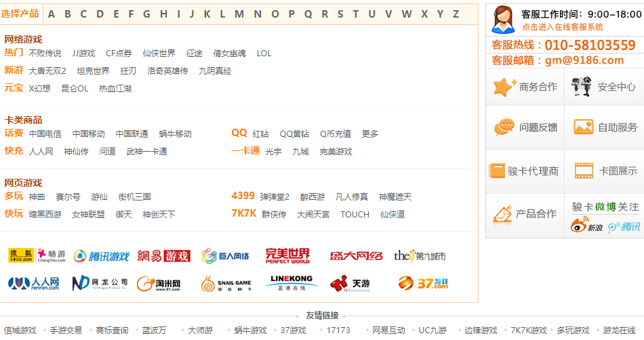Open the 暗黑西游 link
This screenshot has height=340, width=644.
(x=45, y=215)
